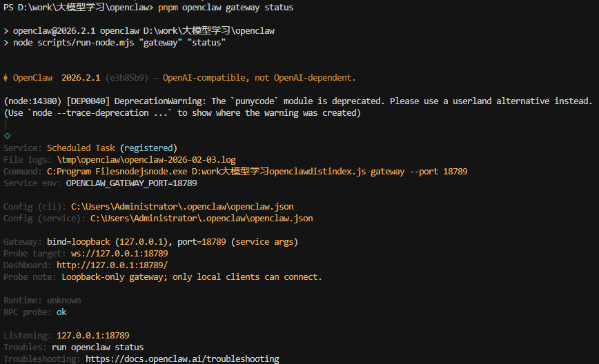Image resolution: width=599 pixels, height=364 pixels.
Task: Click 'port=18789' in Gateway line
Action: pyautogui.click(x=202, y=242)
